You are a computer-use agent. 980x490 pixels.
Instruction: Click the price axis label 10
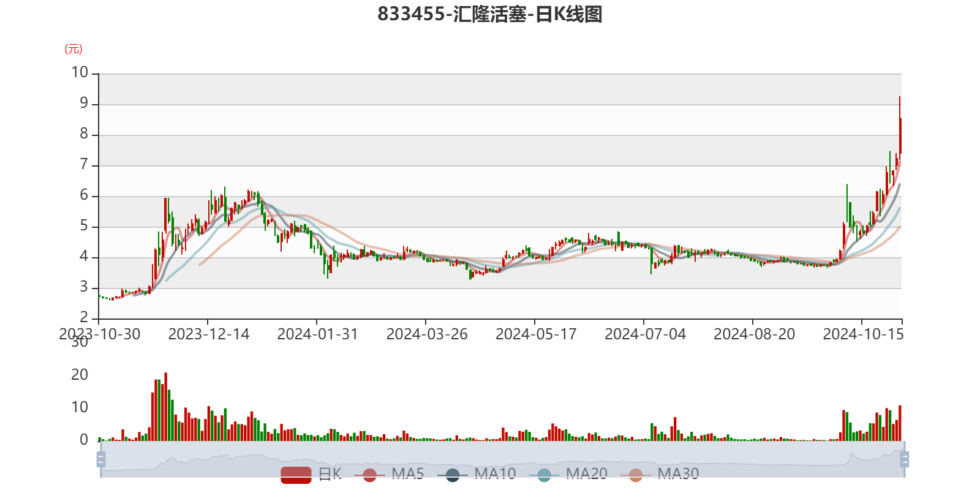click(80, 73)
